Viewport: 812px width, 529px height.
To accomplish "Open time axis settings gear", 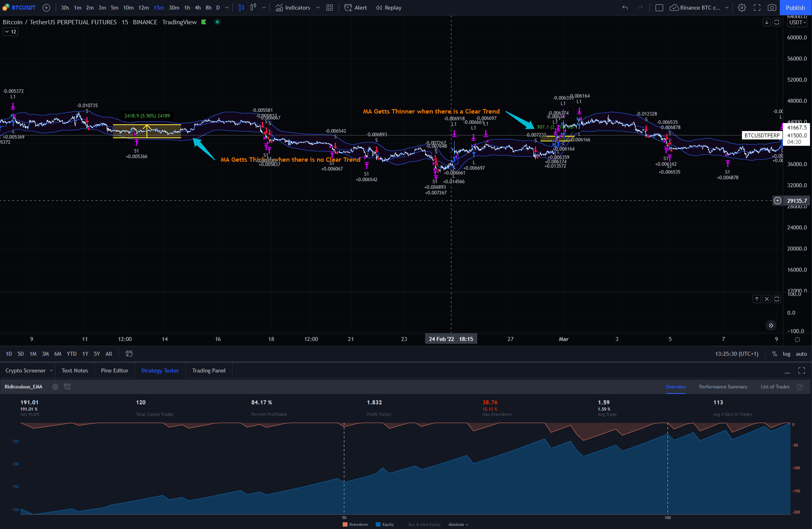I will point(797,339).
